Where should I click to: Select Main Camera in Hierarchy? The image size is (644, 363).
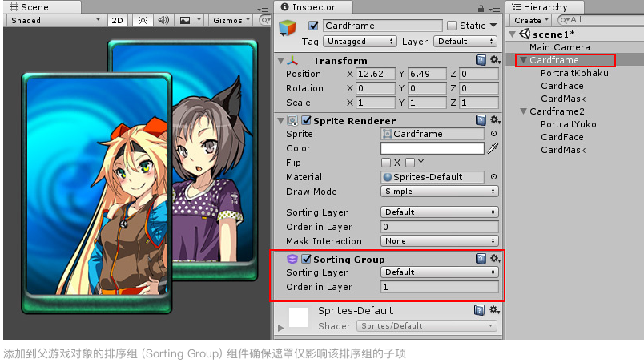559,47
